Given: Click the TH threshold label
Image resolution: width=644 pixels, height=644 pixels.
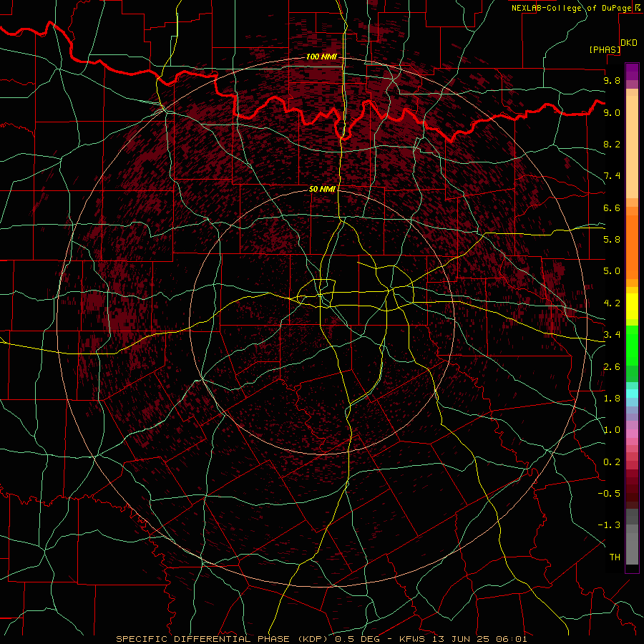Looking at the screenshot, I should pos(615,557).
